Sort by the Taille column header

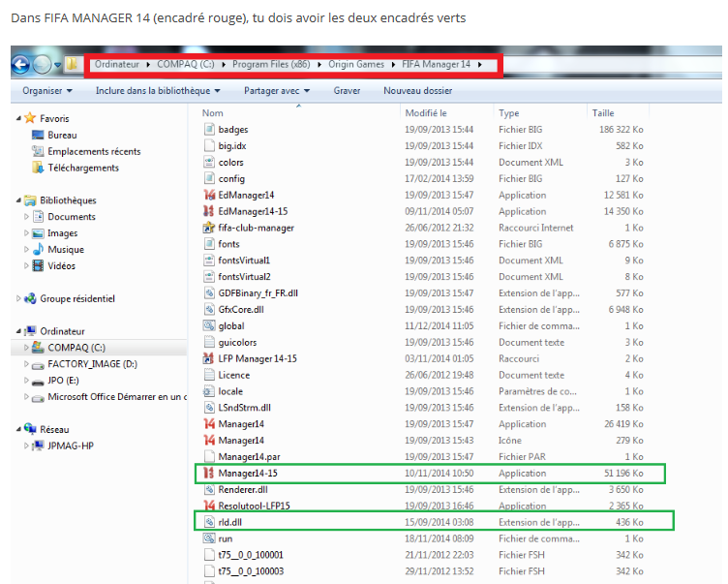pyautogui.click(x=603, y=113)
